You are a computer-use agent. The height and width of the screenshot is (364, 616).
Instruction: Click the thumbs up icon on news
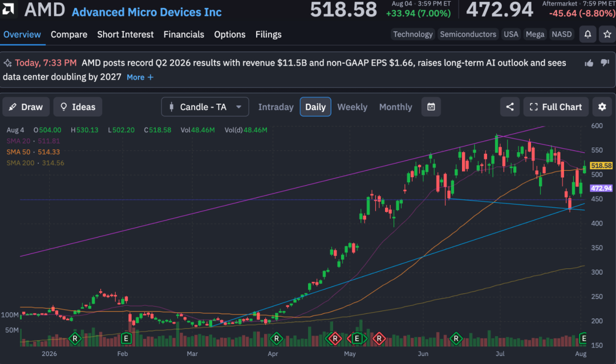[x=589, y=63]
